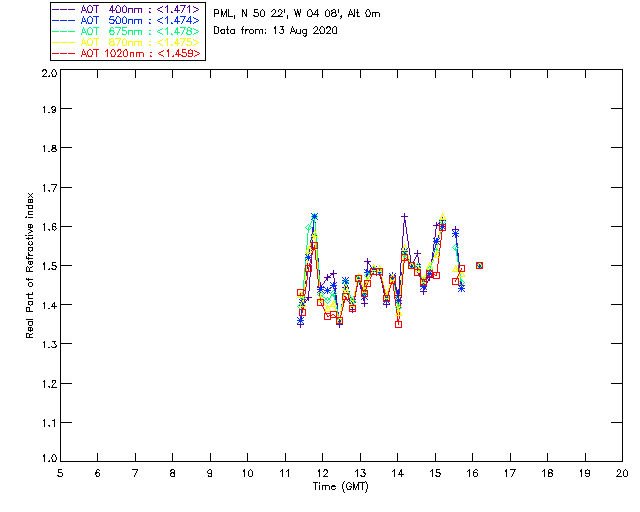This screenshot has height=512, width=640.
Task: Click the AOT 1020nm red legend entry
Action: [127, 52]
